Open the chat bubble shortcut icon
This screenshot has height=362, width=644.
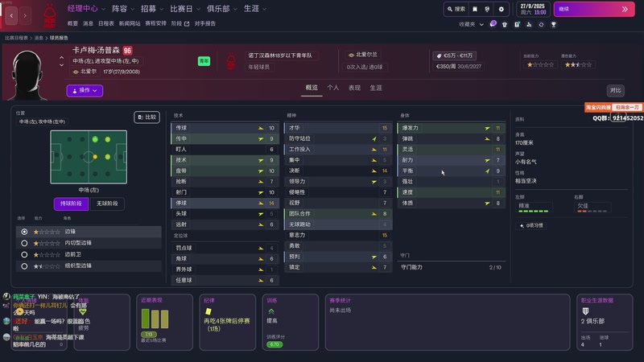(493, 24)
